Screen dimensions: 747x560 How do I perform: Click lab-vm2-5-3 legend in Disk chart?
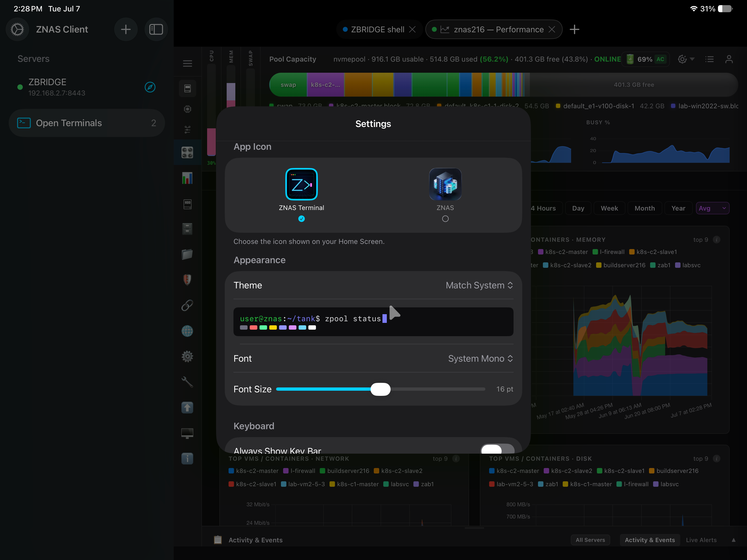tap(511, 484)
